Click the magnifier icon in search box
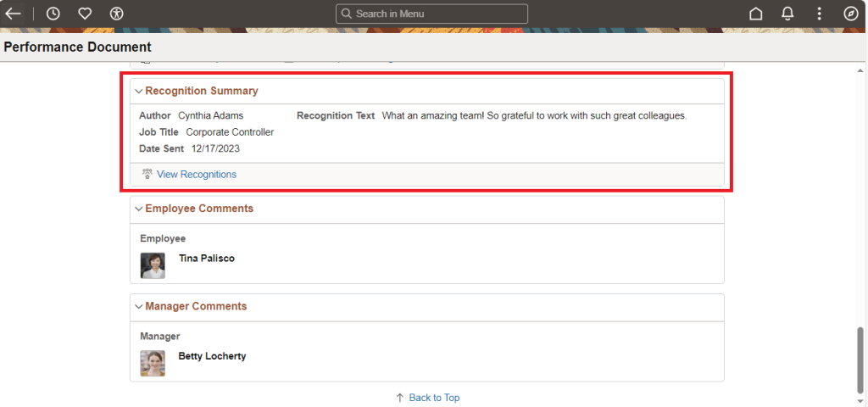868x407 pixels. point(346,14)
